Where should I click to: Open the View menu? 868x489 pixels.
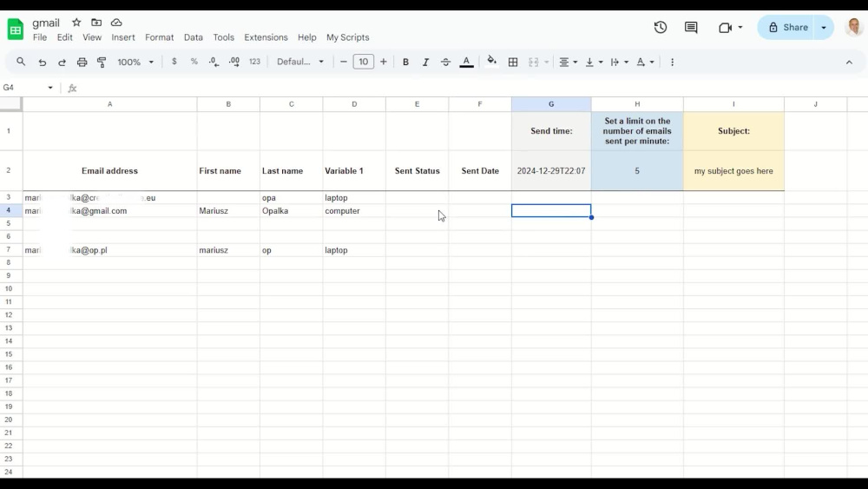point(92,37)
